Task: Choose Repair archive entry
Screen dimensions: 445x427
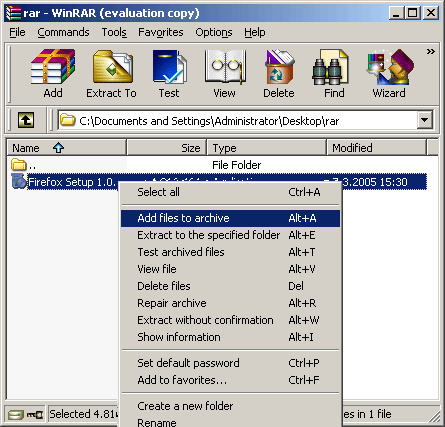Action: (230, 303)
